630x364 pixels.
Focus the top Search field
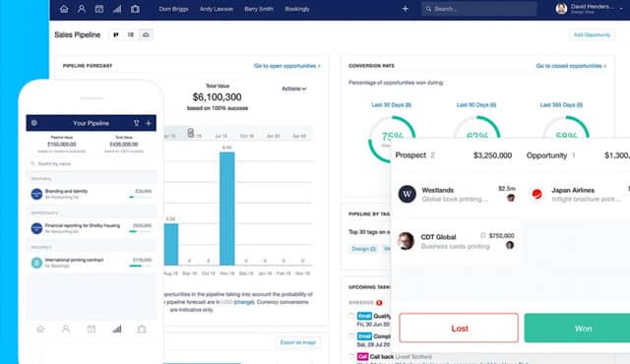point(479,9)
